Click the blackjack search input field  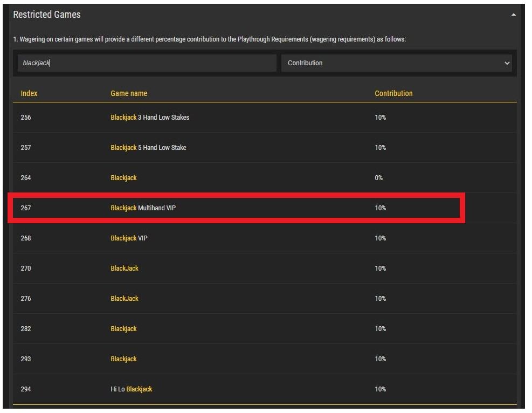[x=147, y=63]
